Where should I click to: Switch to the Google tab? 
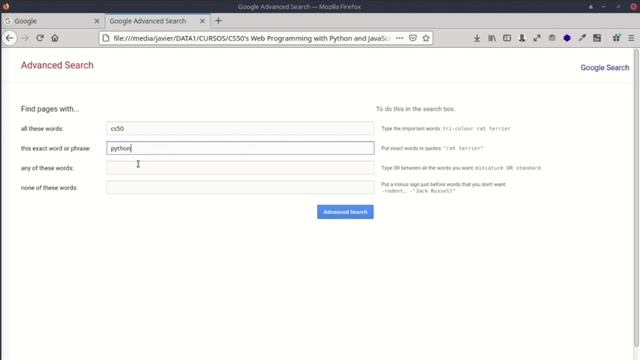52,21
